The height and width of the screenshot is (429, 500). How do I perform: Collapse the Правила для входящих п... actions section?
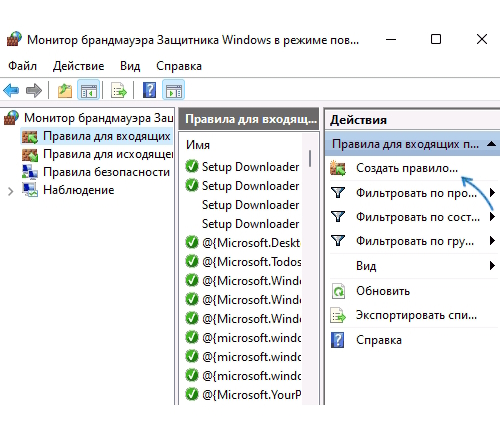491,144
